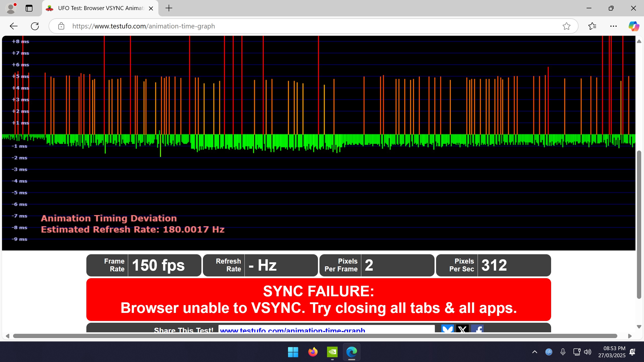This screenshot has height=362, width=644.
Task: Reload the current page
Action: pyautogui.click(x=35, y=26)
